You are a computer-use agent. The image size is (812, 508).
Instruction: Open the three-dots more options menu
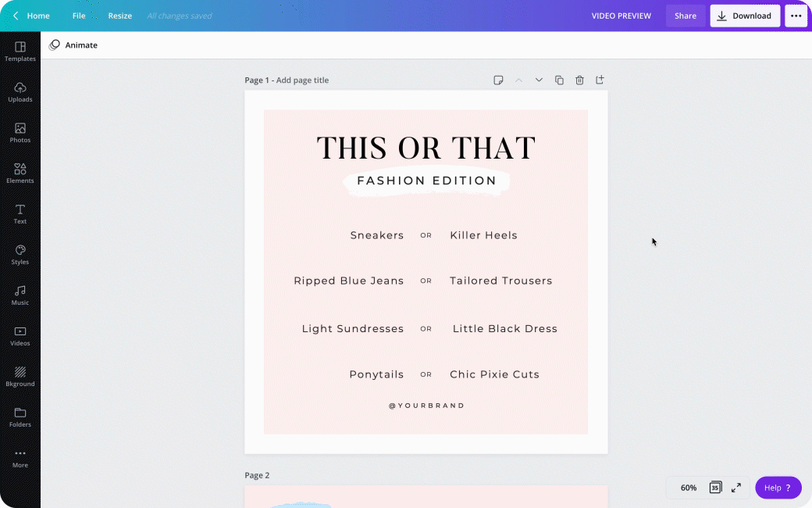pyautogui.click(x=796, y=16)
